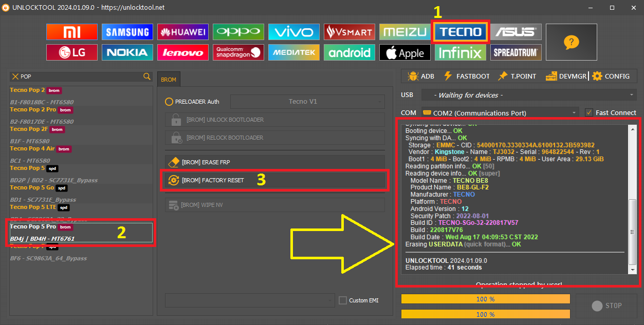Open the Huawei brand section

(182, 32)
